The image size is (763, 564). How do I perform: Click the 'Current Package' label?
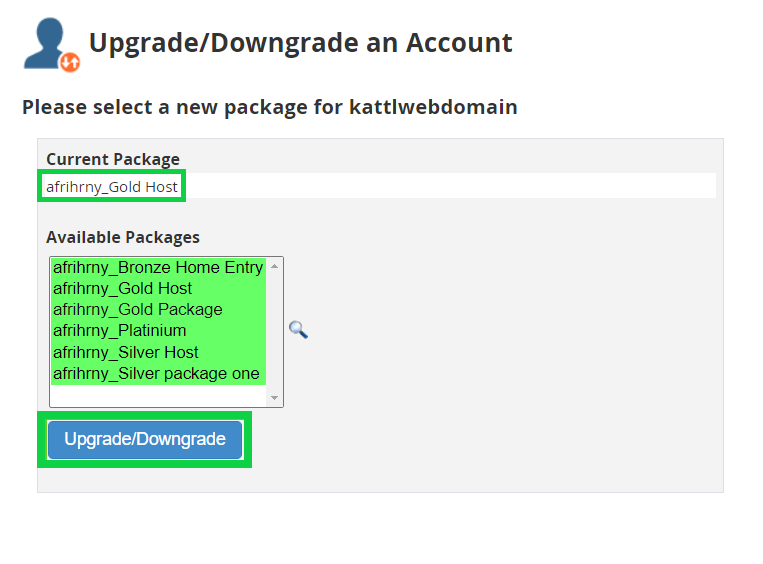tap(113, 159)
